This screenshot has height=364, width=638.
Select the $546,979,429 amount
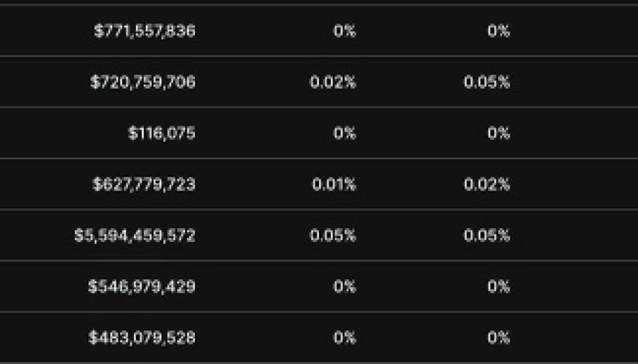click(141, 286)
